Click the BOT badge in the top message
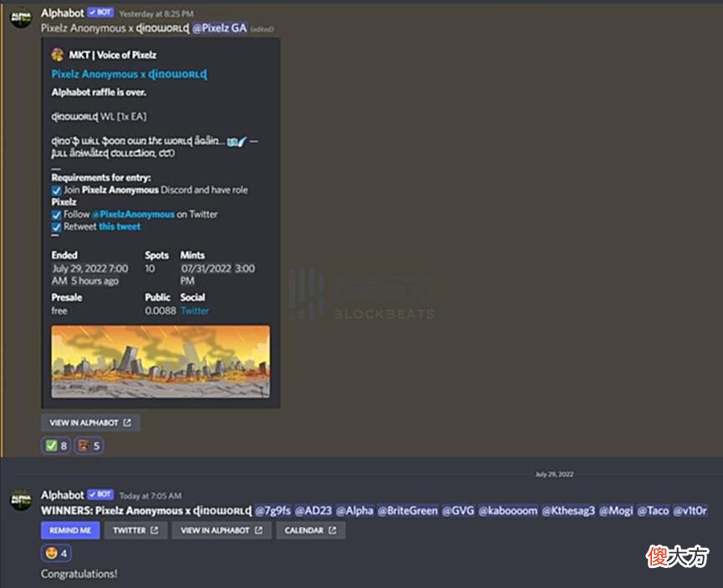Viewport: 723px width, 588px height. pyautogui.click(x=100, y=13)
